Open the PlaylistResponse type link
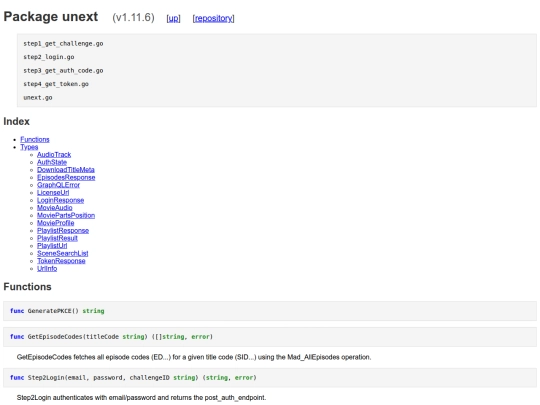The width and height of the screenshot is (540, 405). [63, 230]
